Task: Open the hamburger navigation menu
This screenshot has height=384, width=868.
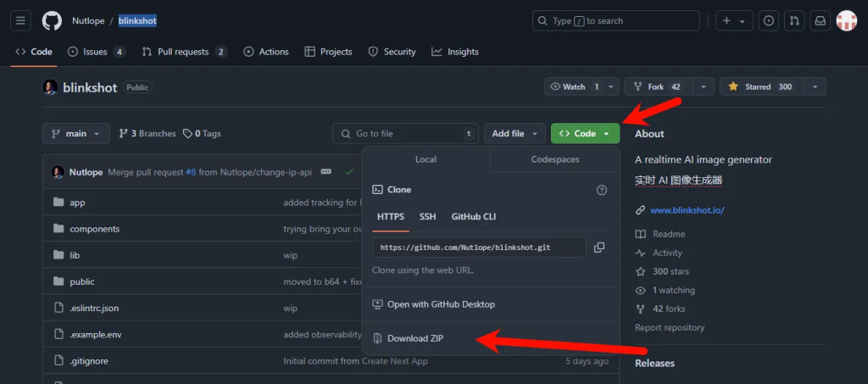Action: [21, 20]
